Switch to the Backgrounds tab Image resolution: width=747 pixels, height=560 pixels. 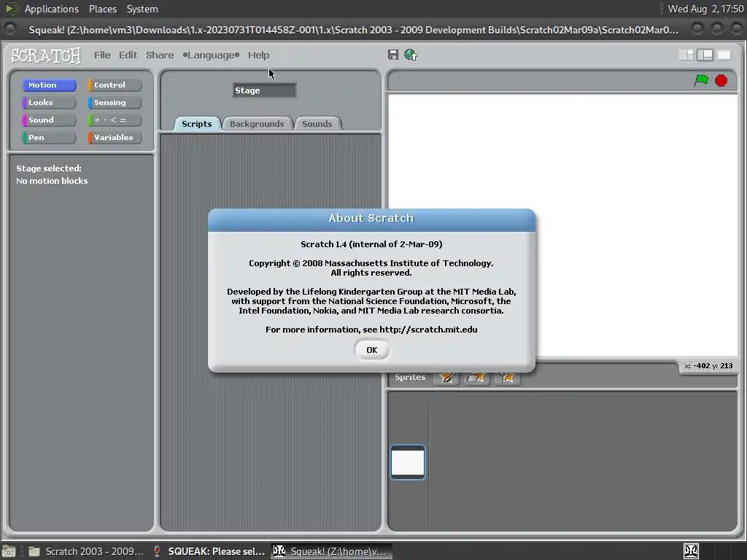(x=257, y=124)
